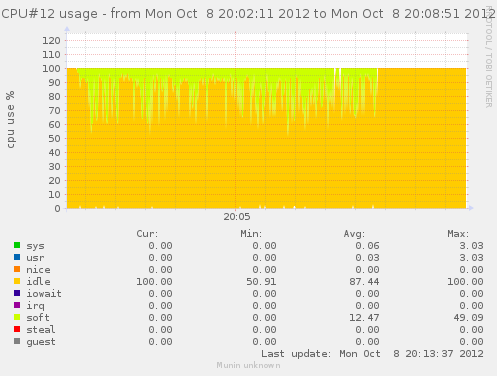Click the cpu use % axis label
The image size is (497, 376).
[x=10, y=119]
